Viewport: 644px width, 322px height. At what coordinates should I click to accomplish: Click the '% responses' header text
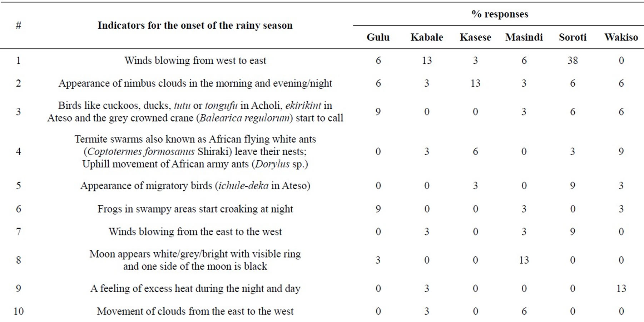click(x=500, y=14)
